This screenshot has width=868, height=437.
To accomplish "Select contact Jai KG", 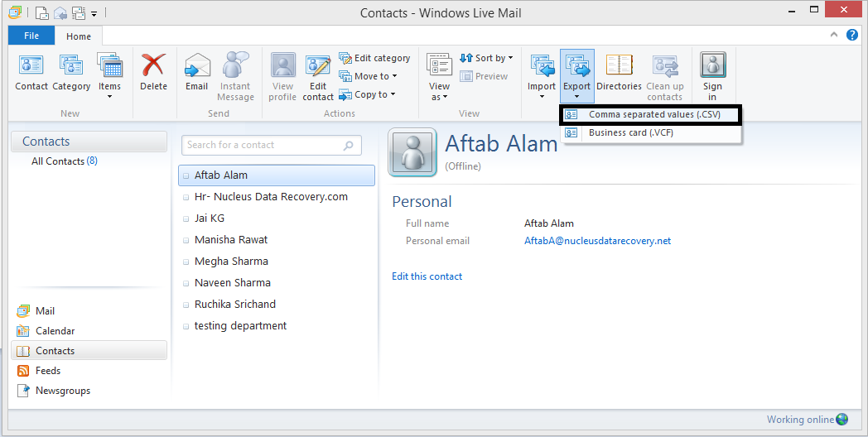I will click(x=277, y=218).
